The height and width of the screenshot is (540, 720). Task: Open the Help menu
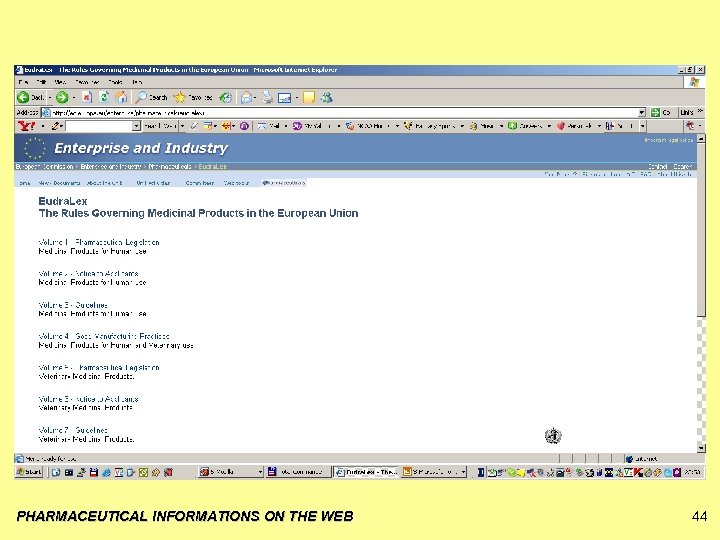coord(137,82)
